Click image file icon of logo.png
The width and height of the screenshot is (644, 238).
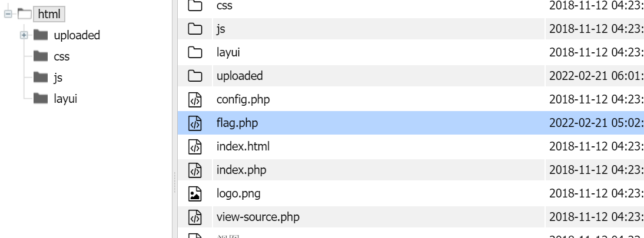click(x=195, y=194)
